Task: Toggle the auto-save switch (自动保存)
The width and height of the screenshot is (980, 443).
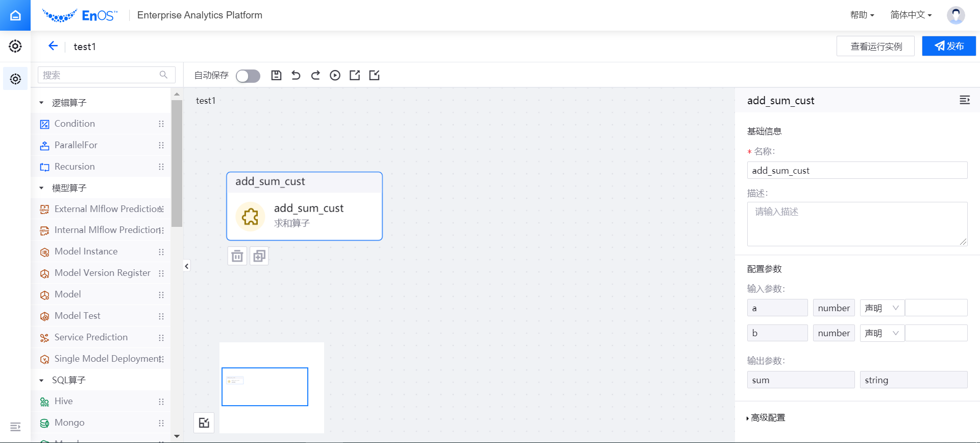Action: click(248, 76)
